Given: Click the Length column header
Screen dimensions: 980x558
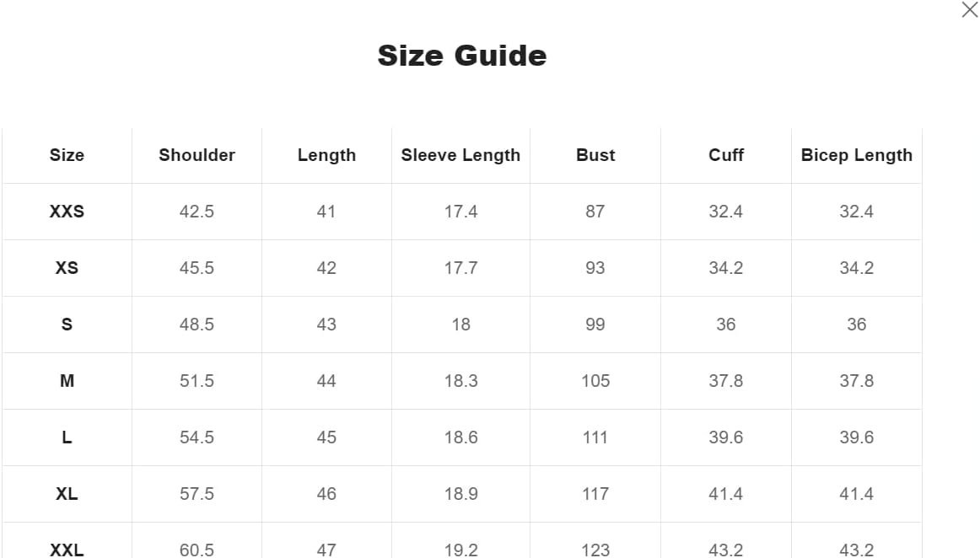Looking at the screenshot, I should tap(326, 155).
